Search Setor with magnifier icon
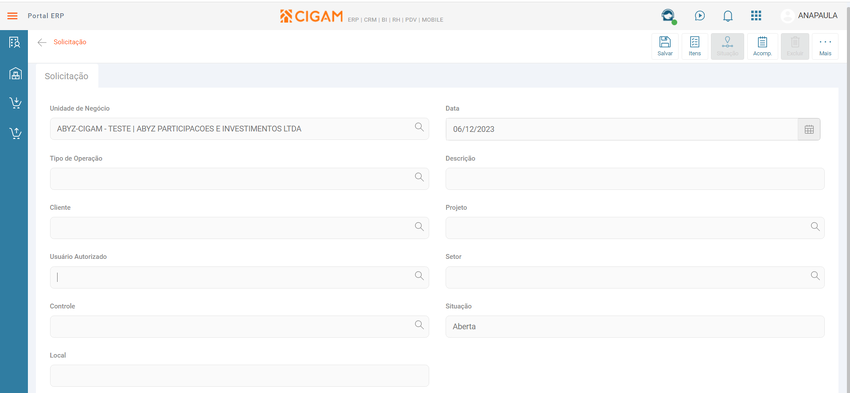The image size is (850, 393). 815,275
